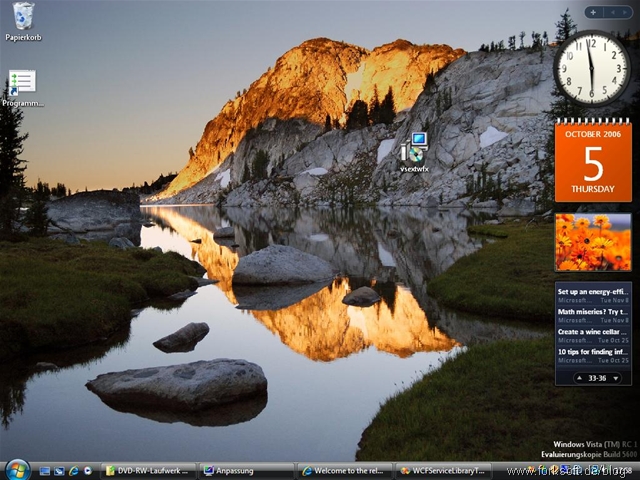The image size is (640, 480).
Task: Show previous feed headlines with up arrow
Action: click(579, 378)
